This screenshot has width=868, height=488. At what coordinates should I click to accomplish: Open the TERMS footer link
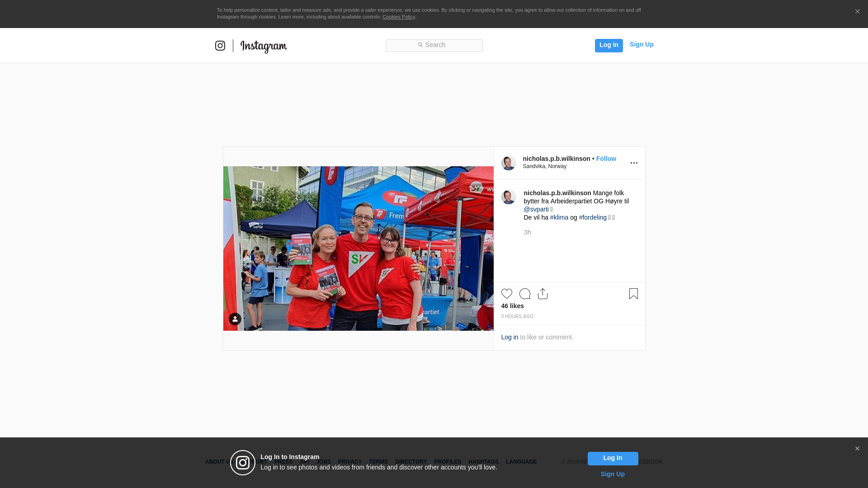pyautogui.click(x=378, y=462)
